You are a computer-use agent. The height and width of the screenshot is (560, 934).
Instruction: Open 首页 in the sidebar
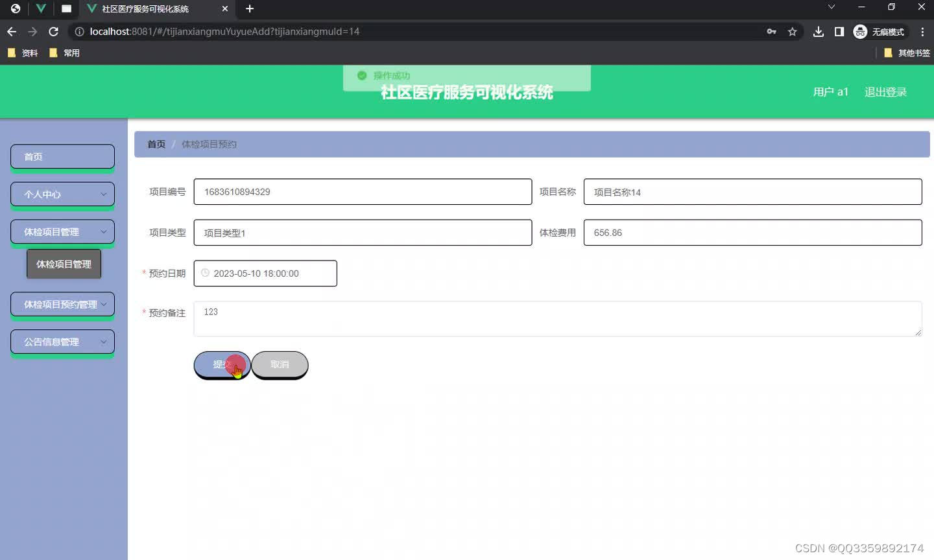click(62, 156)
